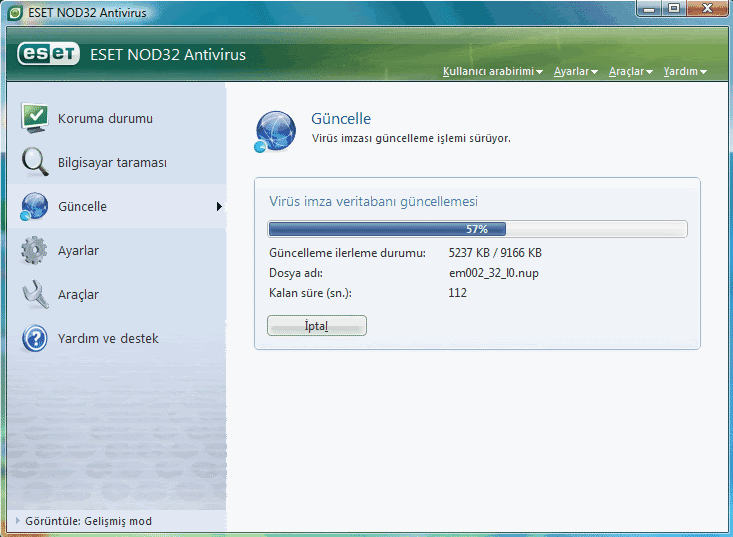Click the Virüs imza veritabanı güncellemesi title

coord(374,201)
